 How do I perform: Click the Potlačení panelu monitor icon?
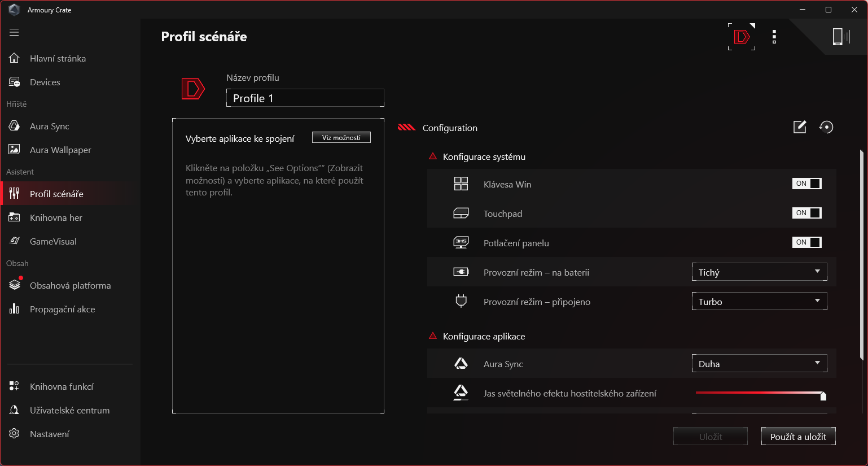[461, 242]
